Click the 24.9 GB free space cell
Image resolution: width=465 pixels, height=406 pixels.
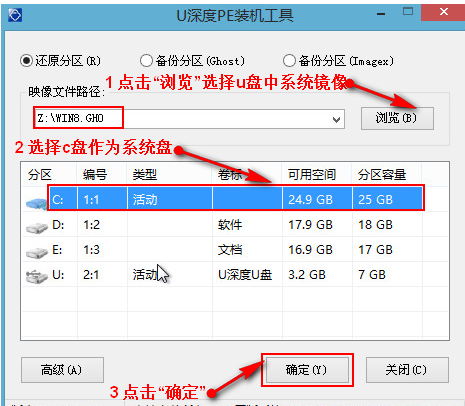coord(310,200)
